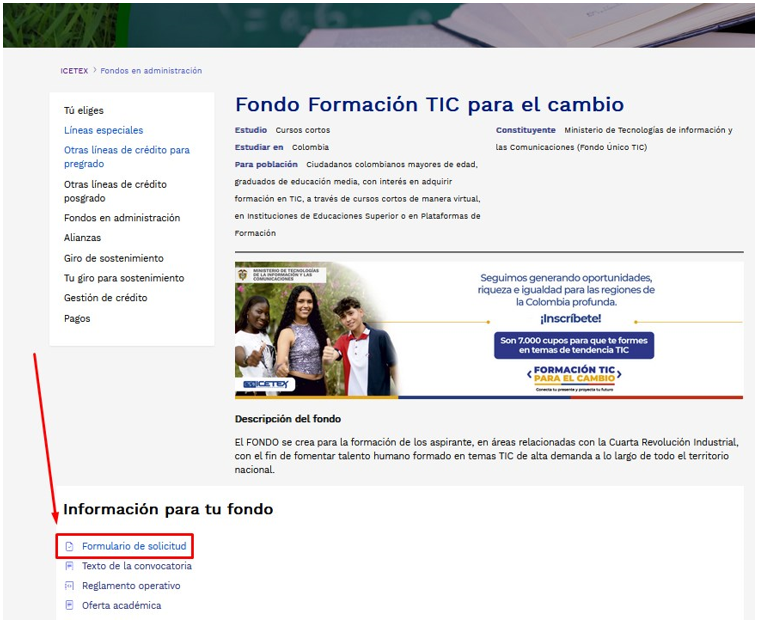Screen dimensions: 757x622
Task: Click the Formación TIC para el cambio banner logo
Action: click(574, 378)
